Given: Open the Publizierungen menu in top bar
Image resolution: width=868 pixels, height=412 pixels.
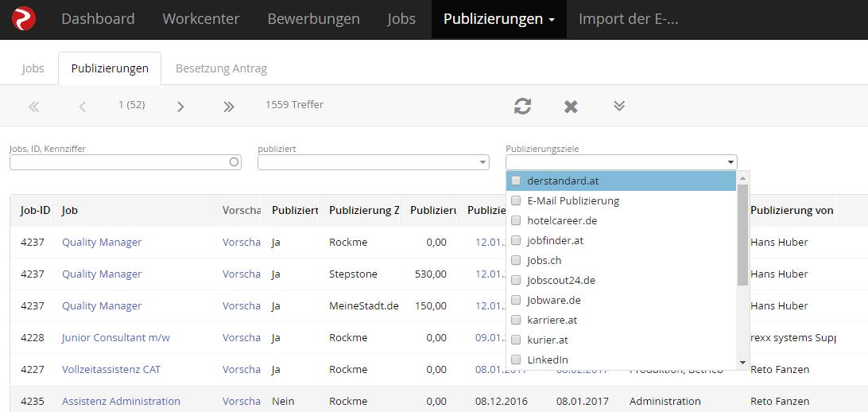Looking at the screenshot, I should pos(498,19).
